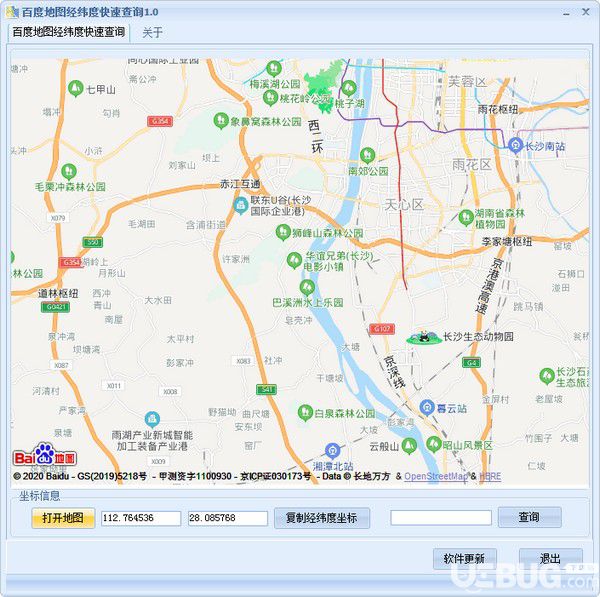Click the 湘潭北站 station marker icon
Image resolution: width=600 pixels, height=597 pixels.
(x=333, y=451)
